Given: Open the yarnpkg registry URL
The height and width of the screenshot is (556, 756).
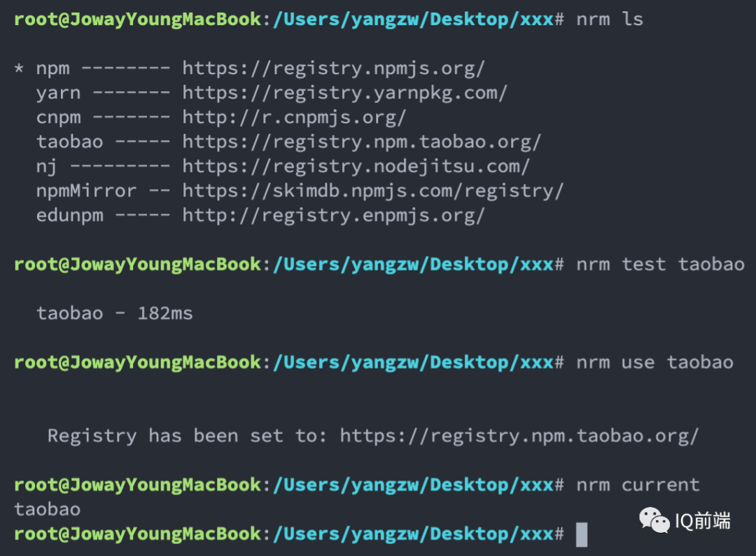Looking at the screenshot, I should tap(344, 92).
